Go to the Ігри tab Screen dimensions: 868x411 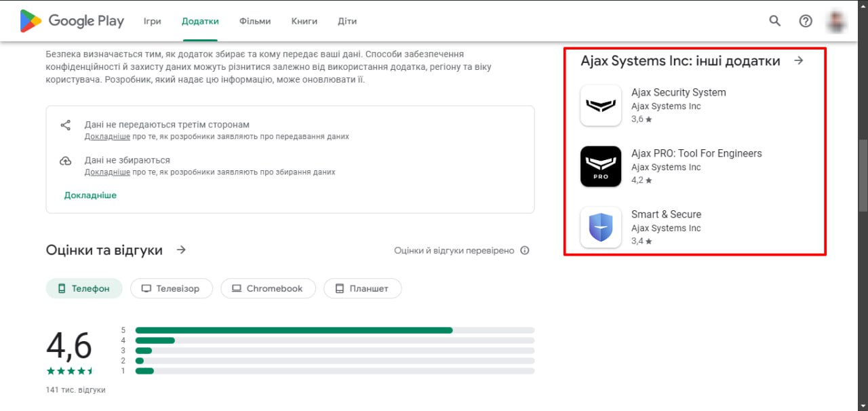point(153,21)
